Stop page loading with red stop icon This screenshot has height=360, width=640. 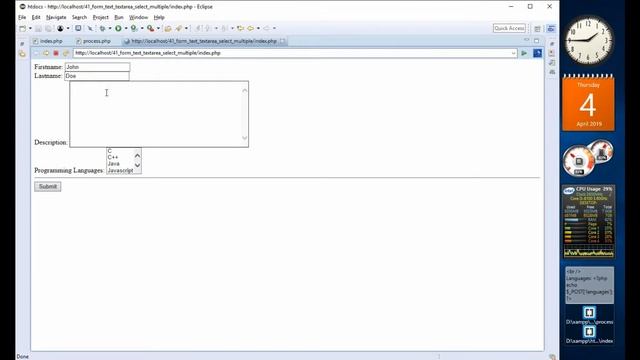56,53
